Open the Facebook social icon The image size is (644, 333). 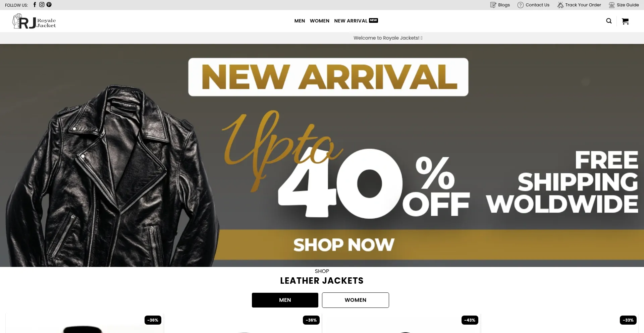pyautogui.click(x=35, y=5)
